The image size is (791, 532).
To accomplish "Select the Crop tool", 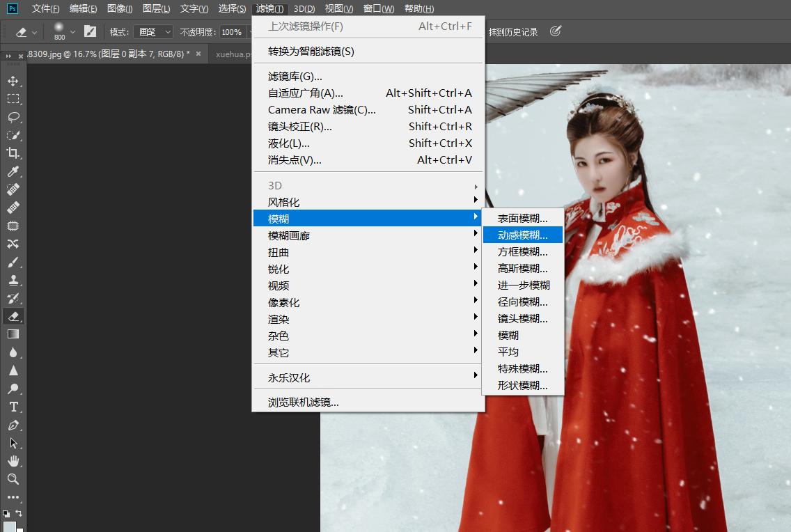I will (13, 153).
